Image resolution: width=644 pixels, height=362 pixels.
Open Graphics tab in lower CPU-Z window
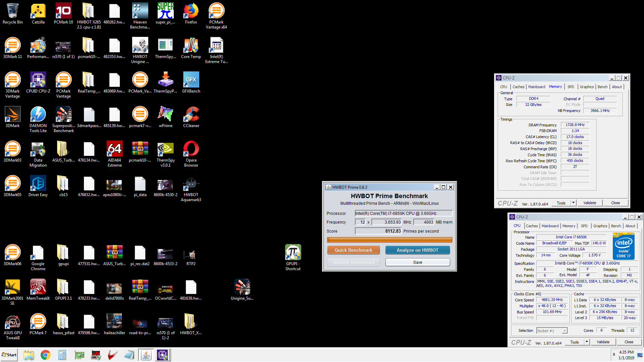(x=600, y=226)
